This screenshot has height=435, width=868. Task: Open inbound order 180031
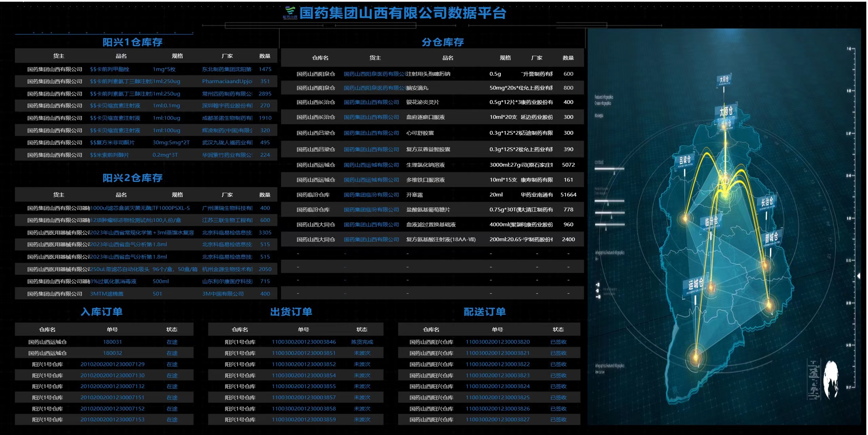[112, 342]
